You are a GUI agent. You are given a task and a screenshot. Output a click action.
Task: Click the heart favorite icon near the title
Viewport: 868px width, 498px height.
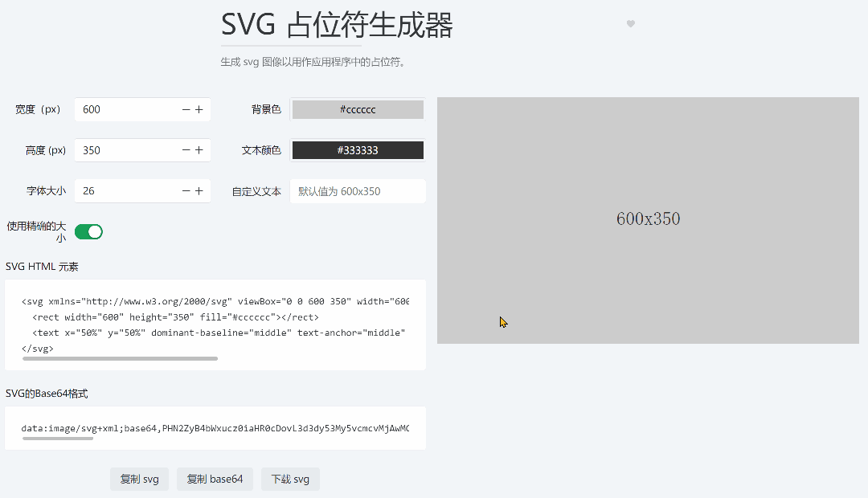coord(630,24)
